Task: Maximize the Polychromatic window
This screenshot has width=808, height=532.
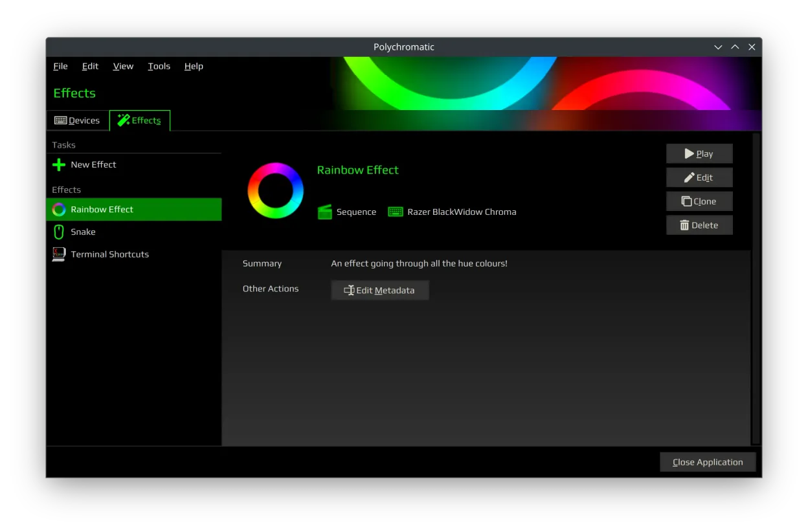Action: click(735, 47)
